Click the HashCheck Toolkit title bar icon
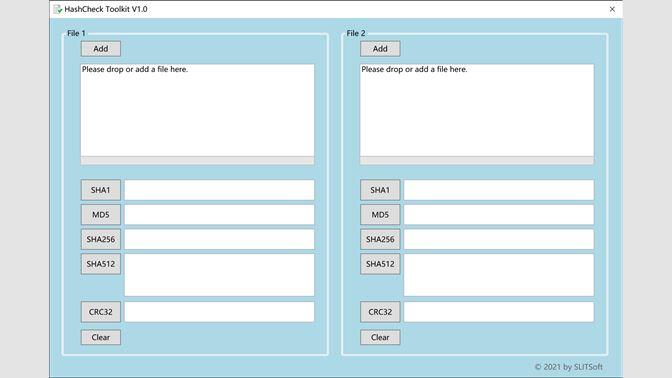Screen dimensions: 672x378 (57, 9)
